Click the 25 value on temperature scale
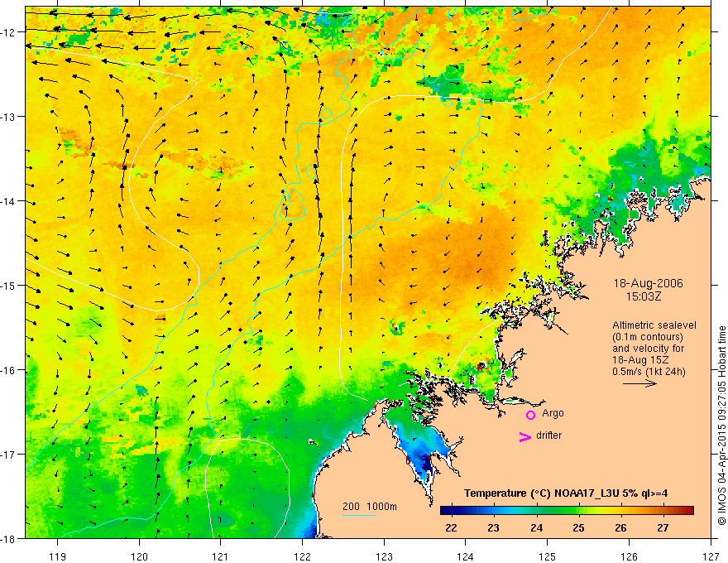This screenshot has height=563, width=728. tap(578, 527)
